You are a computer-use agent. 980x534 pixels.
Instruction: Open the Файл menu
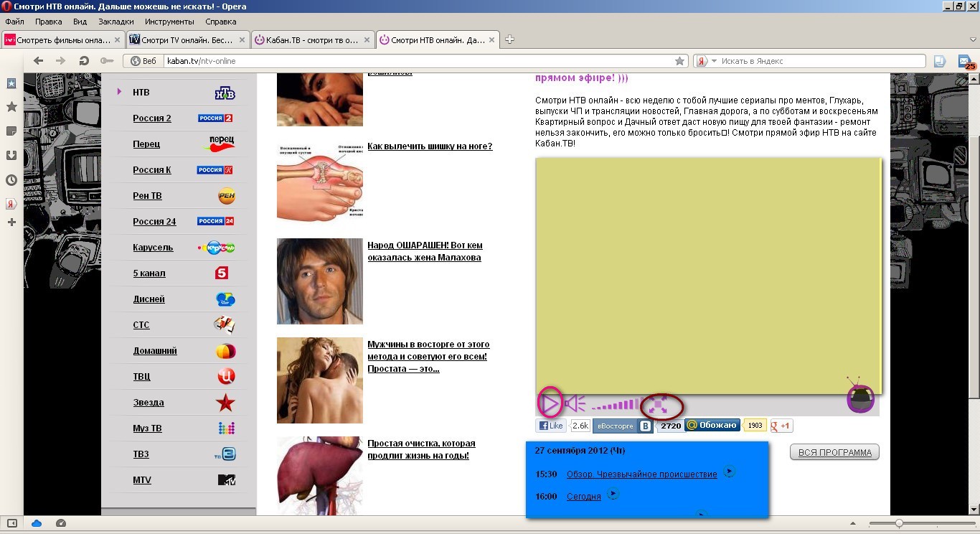click(14, 22)
